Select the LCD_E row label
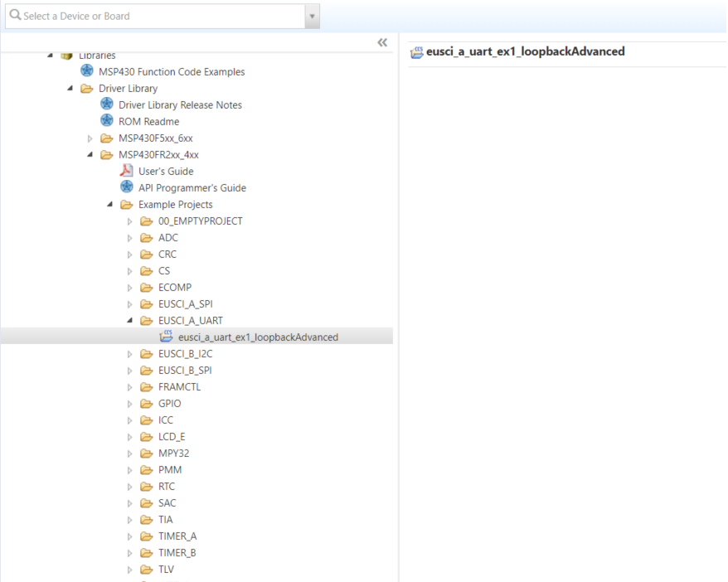 pos(172,437)
